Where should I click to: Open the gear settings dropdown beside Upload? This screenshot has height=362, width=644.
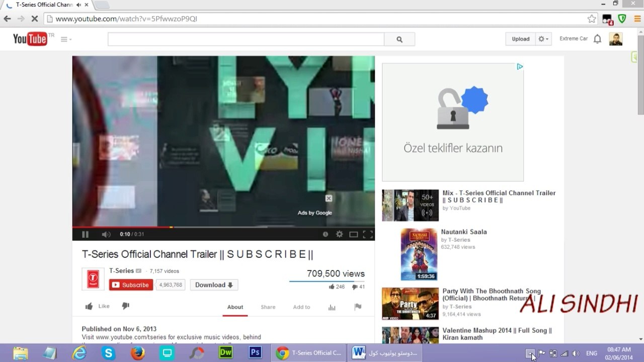[543, 39]
